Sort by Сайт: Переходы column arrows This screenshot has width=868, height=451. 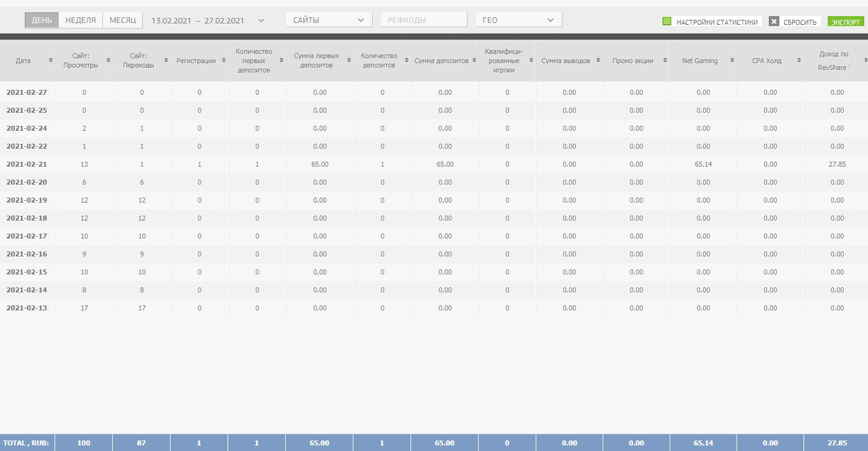point(166,61)
